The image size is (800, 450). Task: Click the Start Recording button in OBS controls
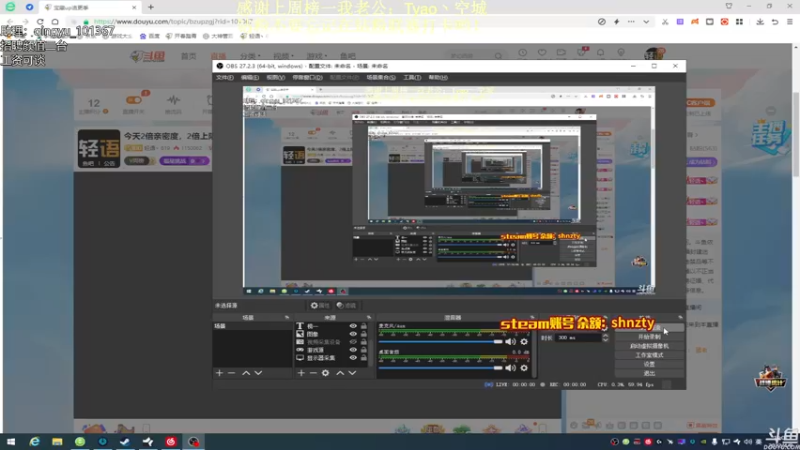tap(649, 337)
